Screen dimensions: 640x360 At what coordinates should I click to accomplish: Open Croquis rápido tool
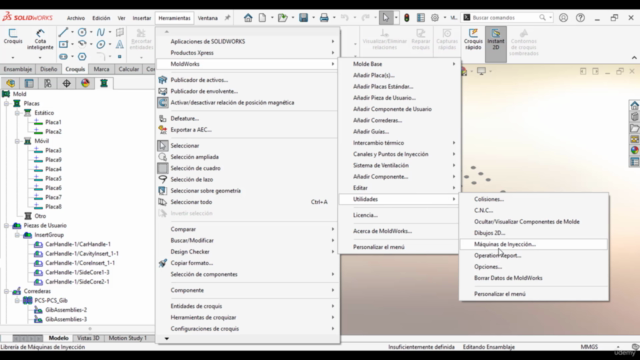point(473,39)
